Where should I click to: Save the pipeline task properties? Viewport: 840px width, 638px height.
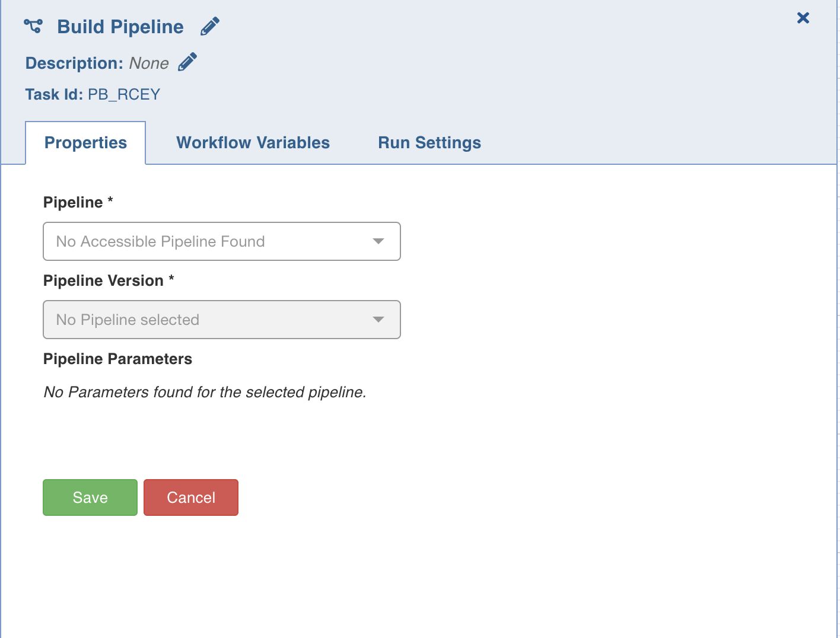tap(90, 497)
